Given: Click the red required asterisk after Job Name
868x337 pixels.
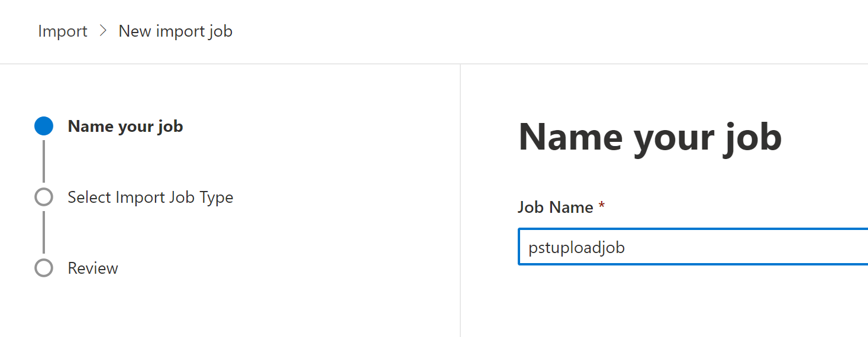Looking at the screenshot, I should (602, 206).
